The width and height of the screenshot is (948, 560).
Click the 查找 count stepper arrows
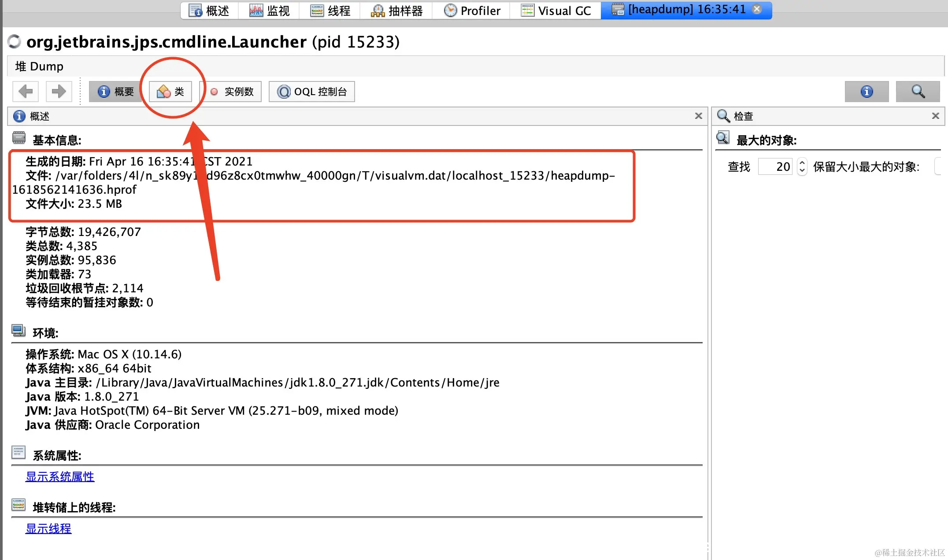pos(802,166)
